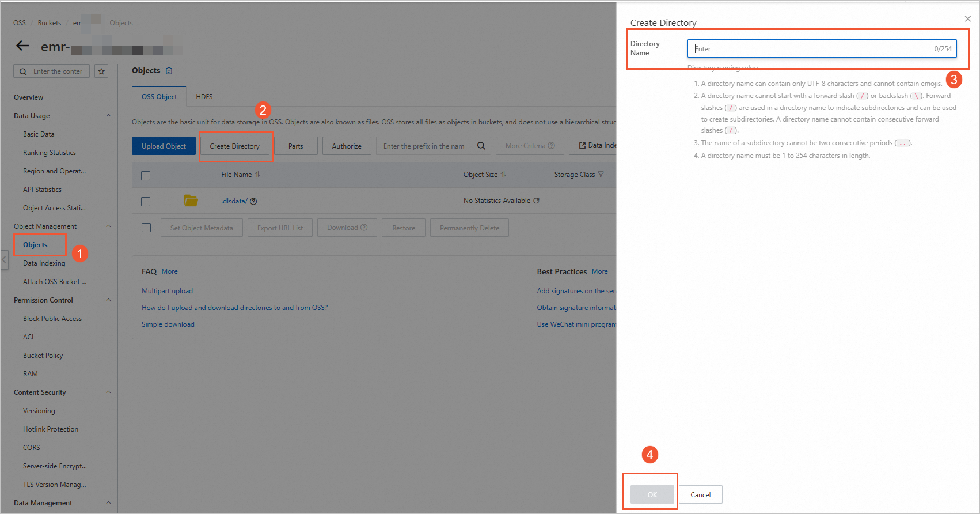Open the Multipart upload FAQ link

tap(167, 291)
